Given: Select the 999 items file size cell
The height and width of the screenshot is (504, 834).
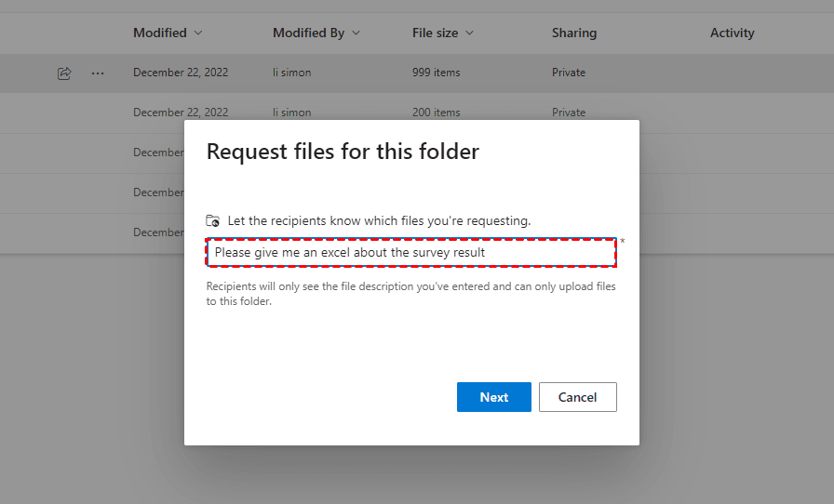Looking at the screenshot, I should tap(436, 73).
